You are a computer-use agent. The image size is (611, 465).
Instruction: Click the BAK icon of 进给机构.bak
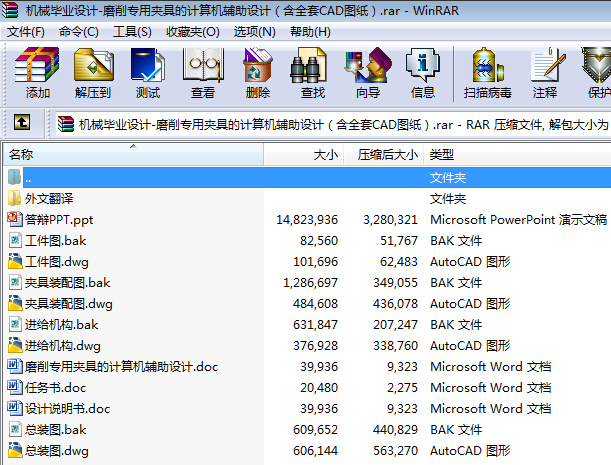pos(15,324)
